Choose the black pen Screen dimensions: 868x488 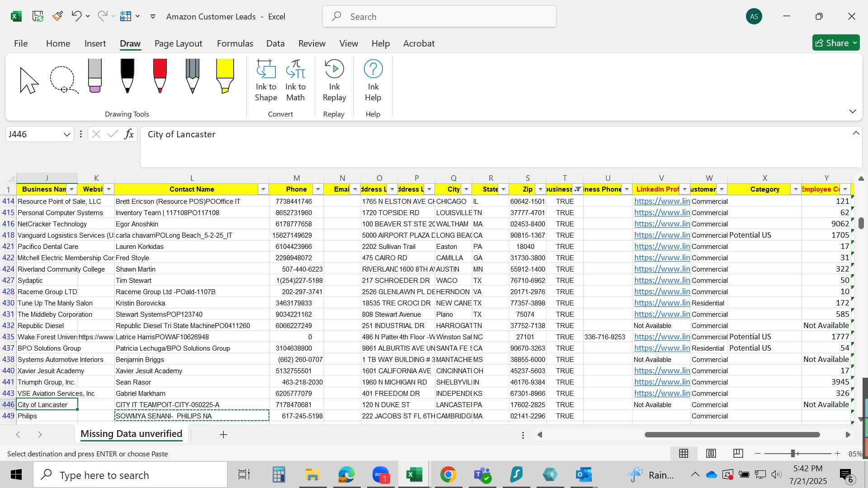point(127,77)
